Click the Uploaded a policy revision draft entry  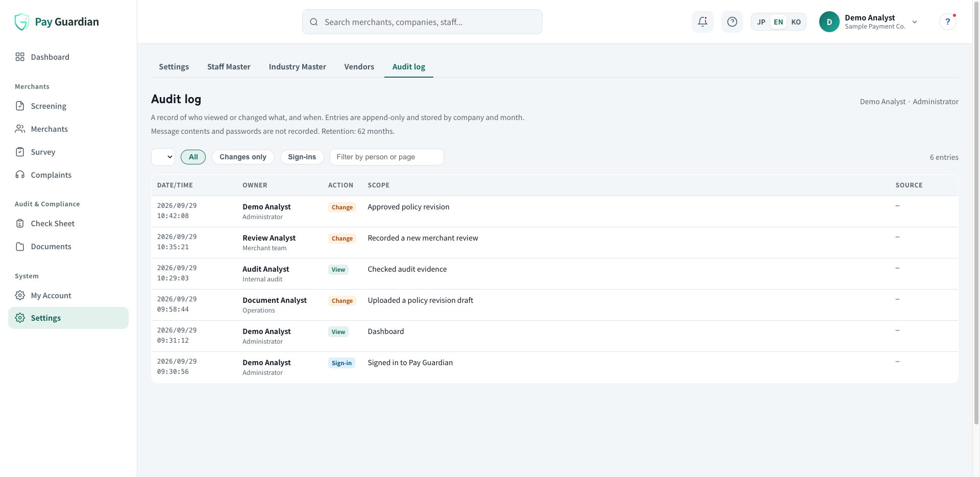[x=421, y=300]
